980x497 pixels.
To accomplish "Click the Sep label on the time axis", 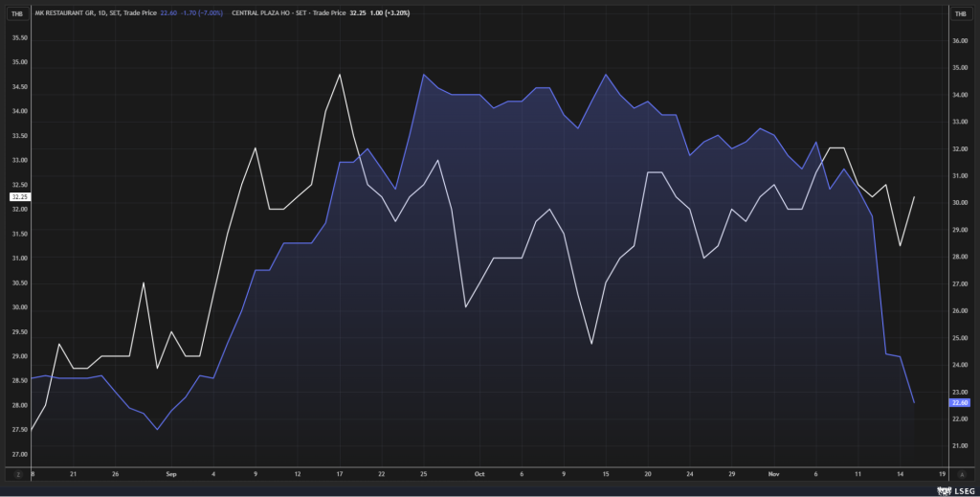I will tap(171, 473).
